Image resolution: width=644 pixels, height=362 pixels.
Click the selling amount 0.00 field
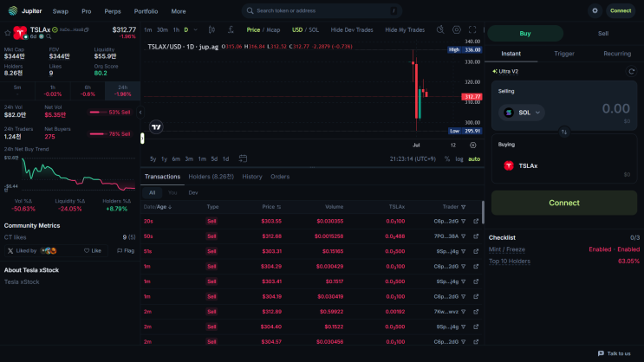point(615,109)
